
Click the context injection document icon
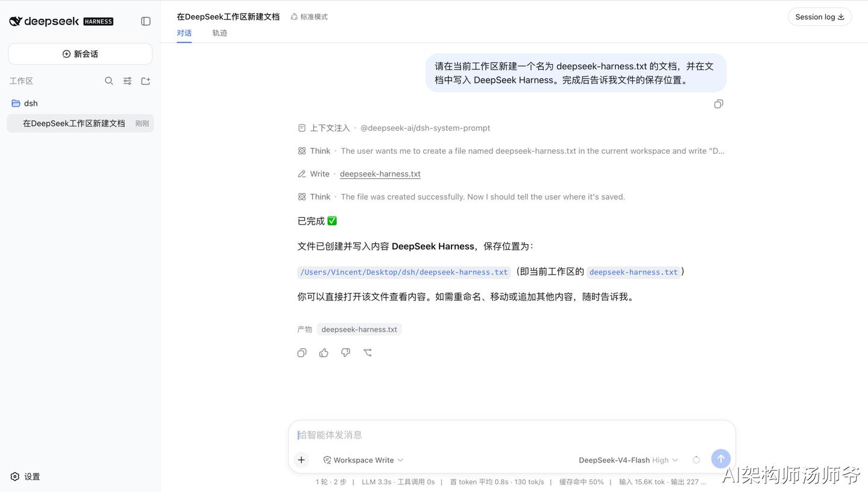[302, 128]
